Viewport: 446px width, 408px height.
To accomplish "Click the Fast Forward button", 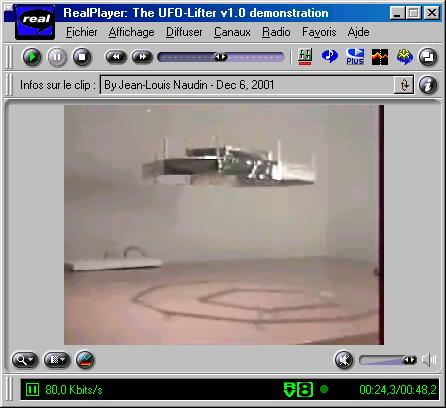I will (x=142, y=57).
